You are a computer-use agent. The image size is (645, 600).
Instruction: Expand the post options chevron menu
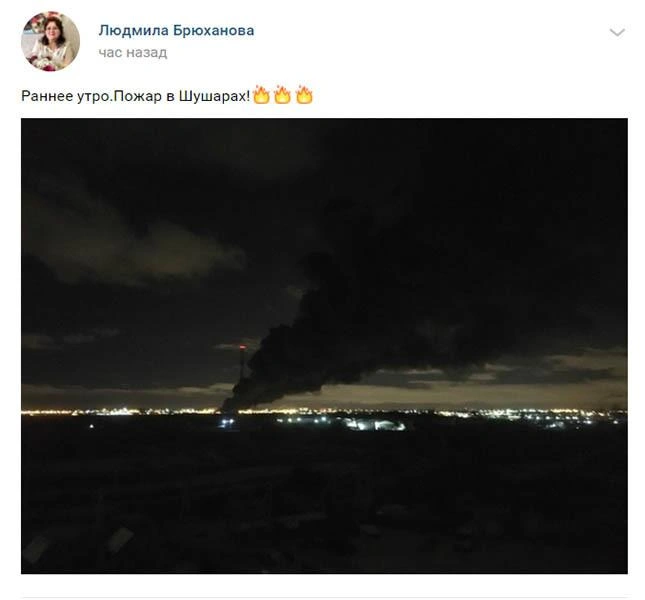[x=617, y=32]
